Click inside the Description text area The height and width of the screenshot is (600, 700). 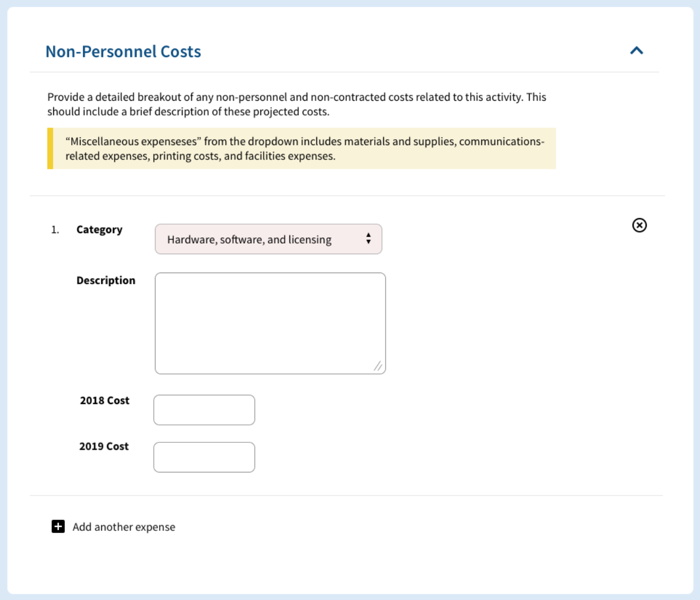point(270,322)
